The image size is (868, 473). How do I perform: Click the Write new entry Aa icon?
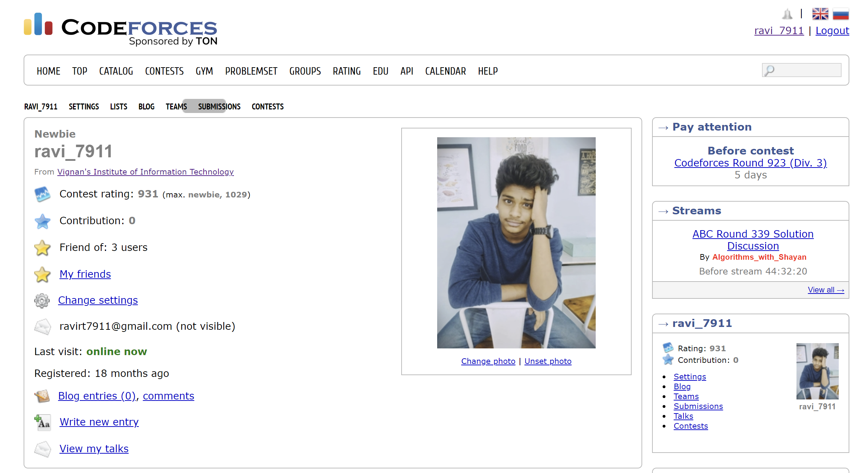(43, 422)
